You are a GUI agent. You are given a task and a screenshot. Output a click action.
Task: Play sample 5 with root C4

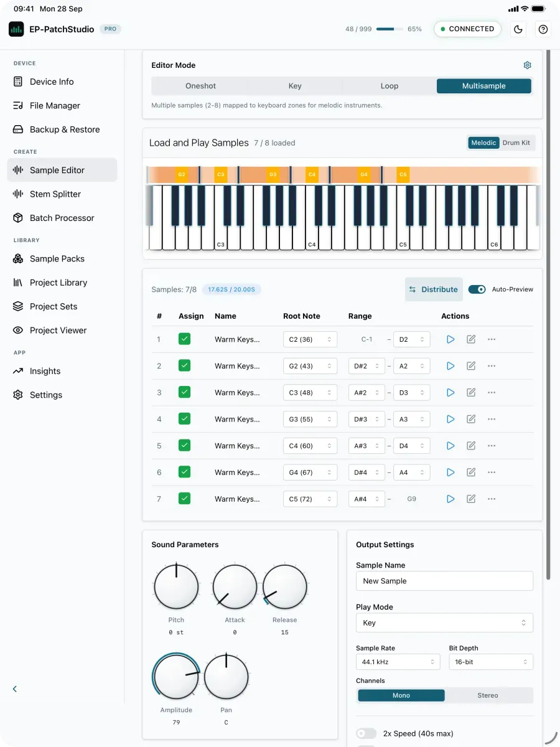click(x=450, y=446)
